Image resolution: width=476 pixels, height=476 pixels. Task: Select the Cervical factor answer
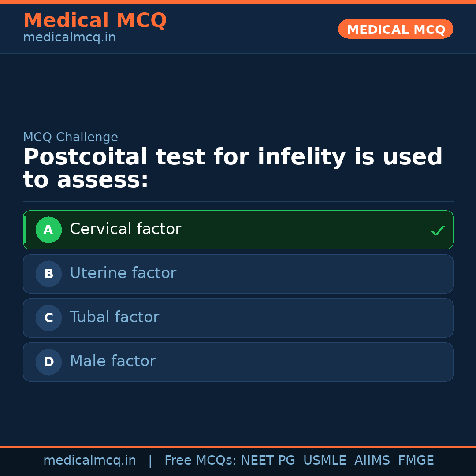[125, 229]
